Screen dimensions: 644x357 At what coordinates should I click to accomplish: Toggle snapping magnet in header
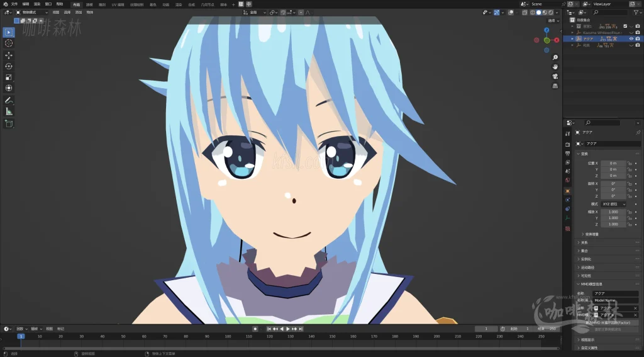[x=284, y=13]
